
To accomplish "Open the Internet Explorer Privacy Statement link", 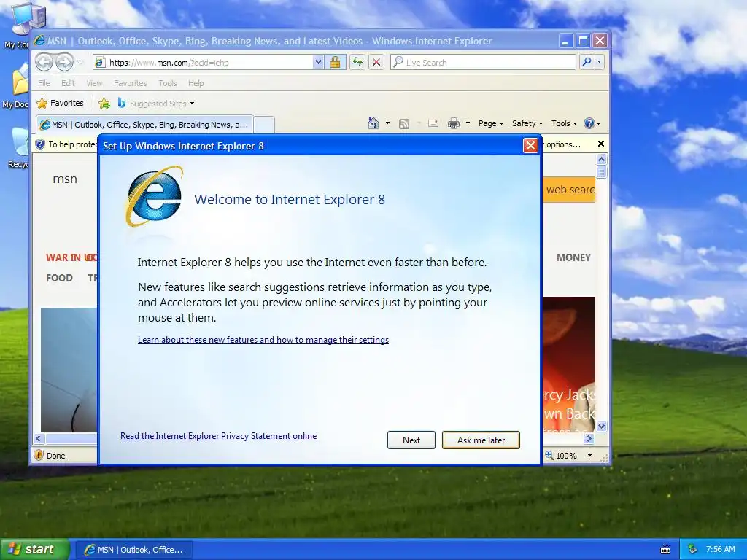I will 218,436.
